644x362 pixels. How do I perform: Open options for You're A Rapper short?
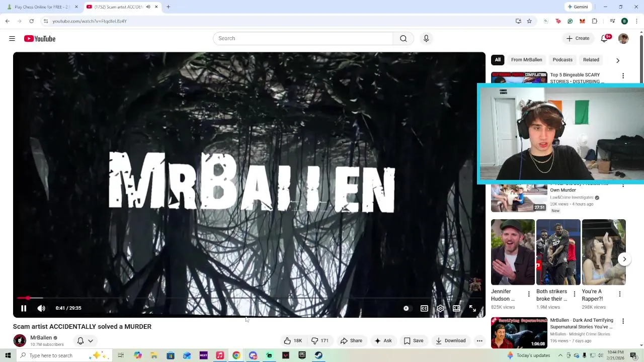[x=619, y=294]
